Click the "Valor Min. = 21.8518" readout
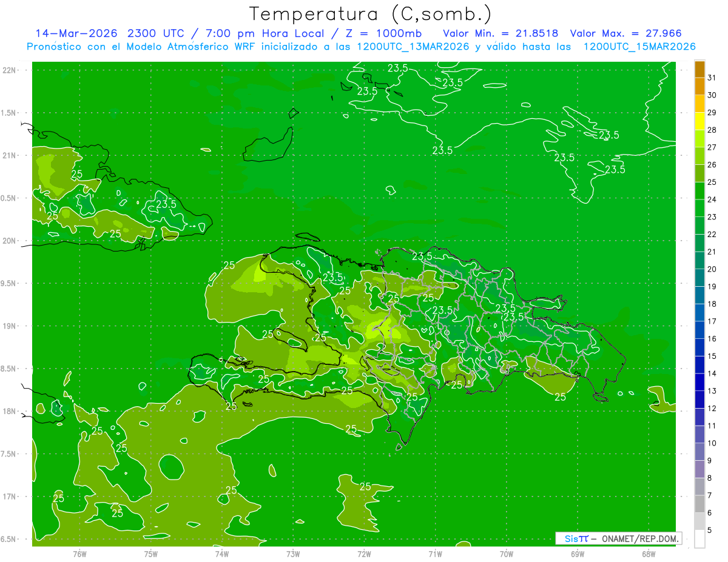Screen dimensions: 728x562 coord(500,33)
